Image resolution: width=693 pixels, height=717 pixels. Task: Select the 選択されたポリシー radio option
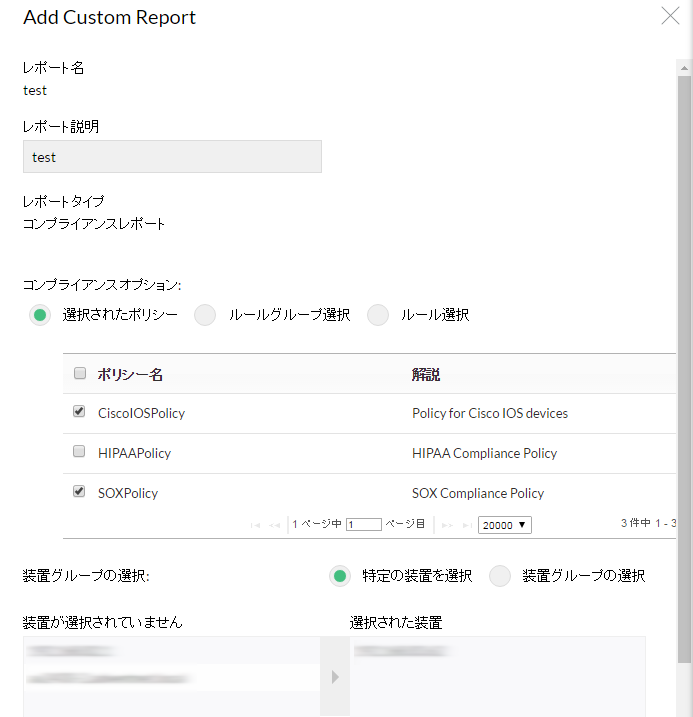pyautogui.click(x=40, y=315)
